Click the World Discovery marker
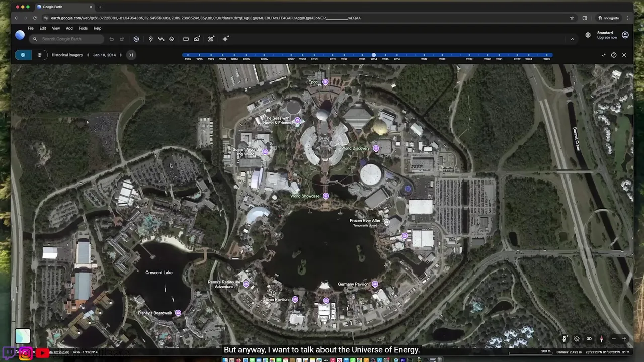The width and height of the screenshot is (644, 362). click(376, 148)
